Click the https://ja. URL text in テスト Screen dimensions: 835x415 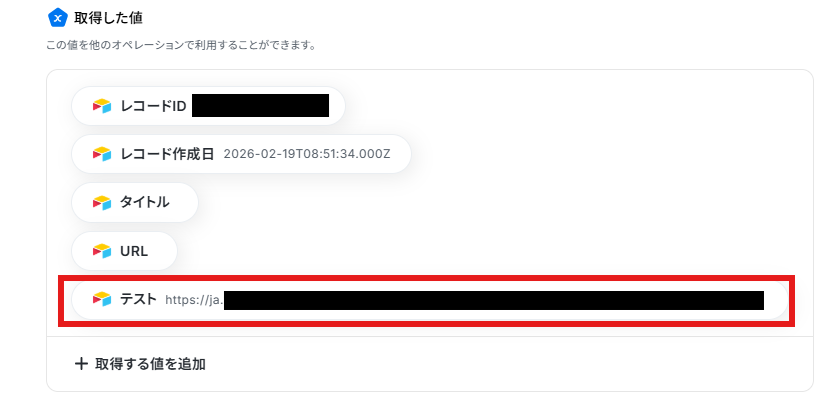click(194, 300)
